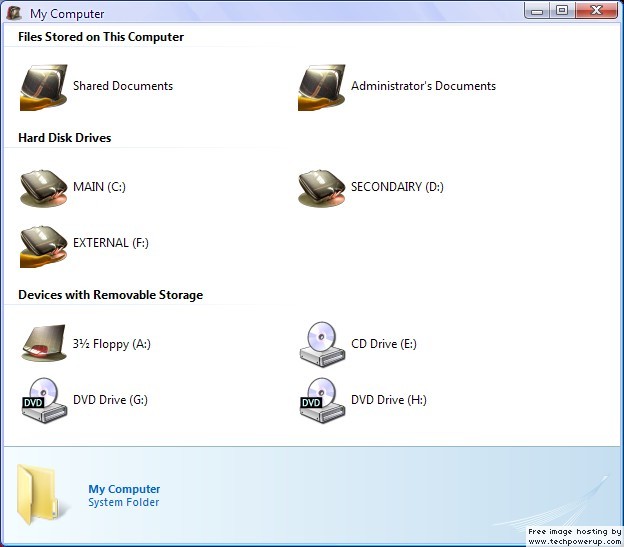Minimize the My Computer window
The image size is (624, 547).
click(539, 10)
